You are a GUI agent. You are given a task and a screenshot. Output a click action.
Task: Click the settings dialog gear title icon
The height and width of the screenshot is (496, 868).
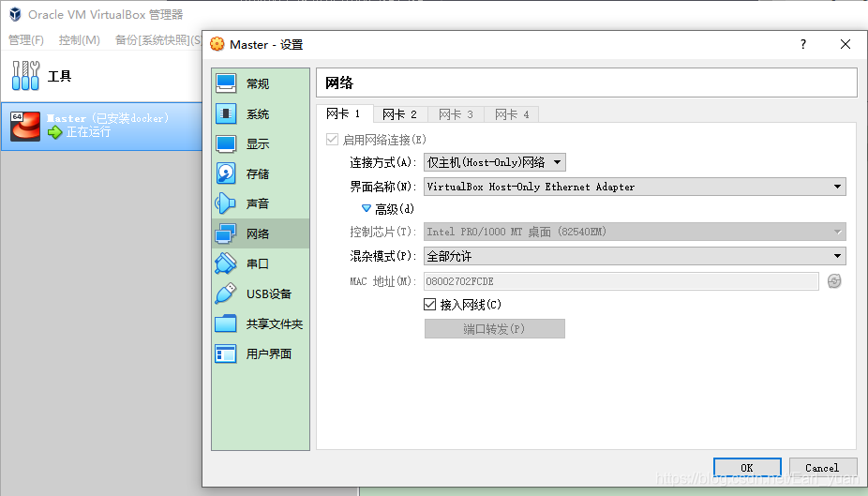point(217,44)
